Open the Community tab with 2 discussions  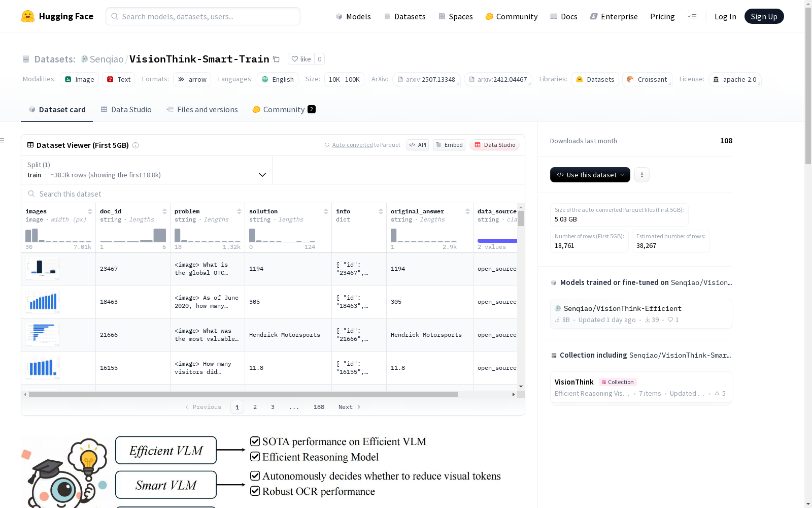tap(284, 110)
